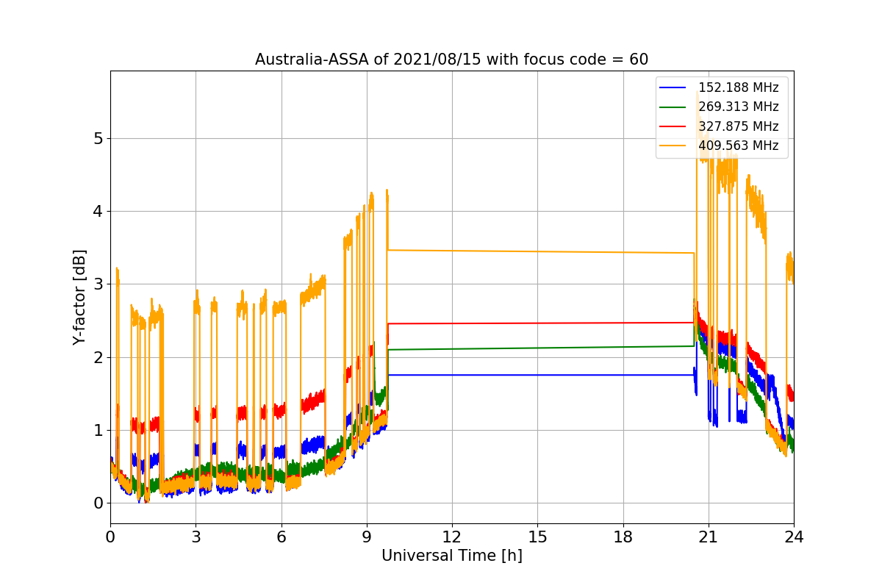Click the orange line swatch in the legend
Screen dimensions: 882x588
pyautogui.click(x=673, y=146)
